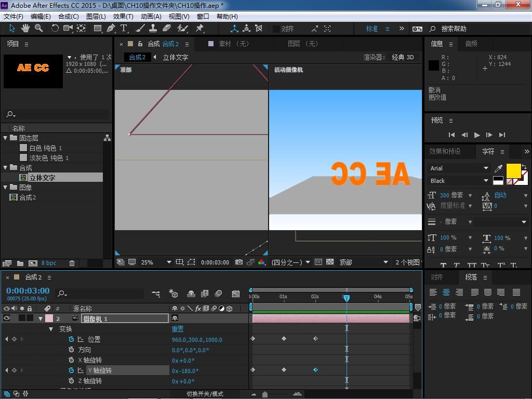532x399 pixels.
Task: Select the Pan Behind anchor tool
Action: 81,29
